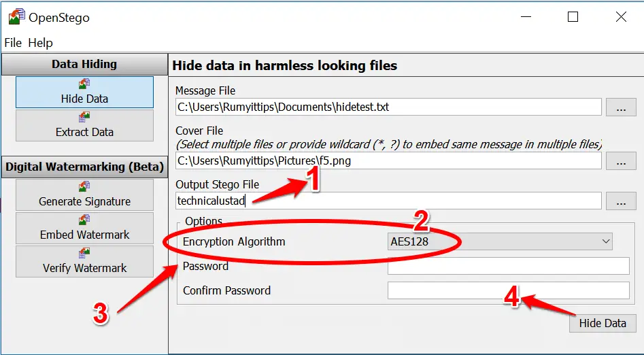Focus the Password field
This screenshot has height=355, width=644.
pos(509,266)
